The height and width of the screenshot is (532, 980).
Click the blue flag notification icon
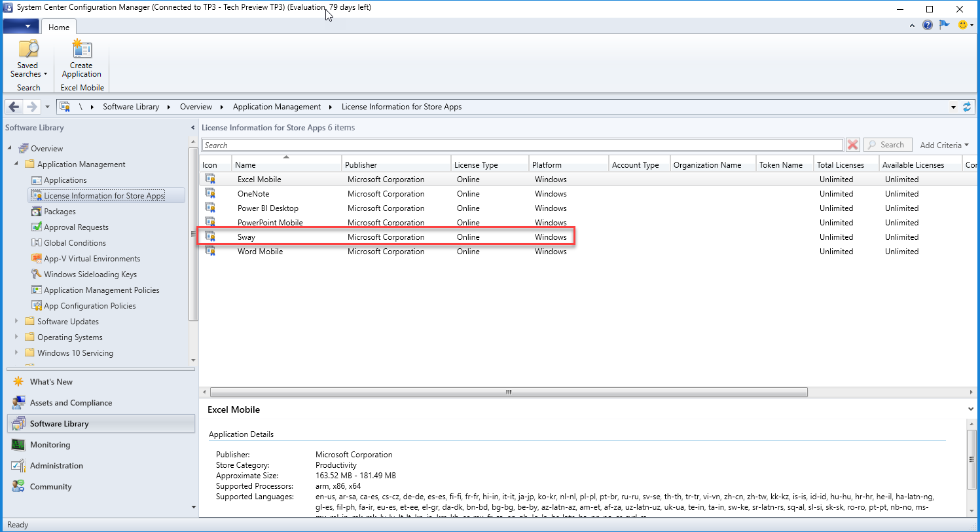pos(944,25)
